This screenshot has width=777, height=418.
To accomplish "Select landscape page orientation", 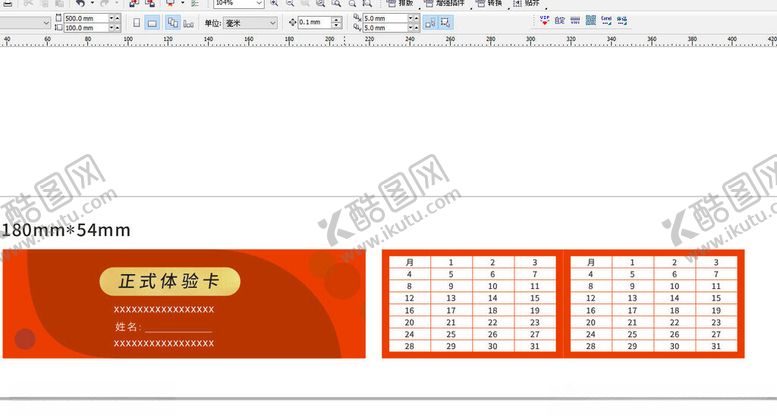I will click(152, 23).
